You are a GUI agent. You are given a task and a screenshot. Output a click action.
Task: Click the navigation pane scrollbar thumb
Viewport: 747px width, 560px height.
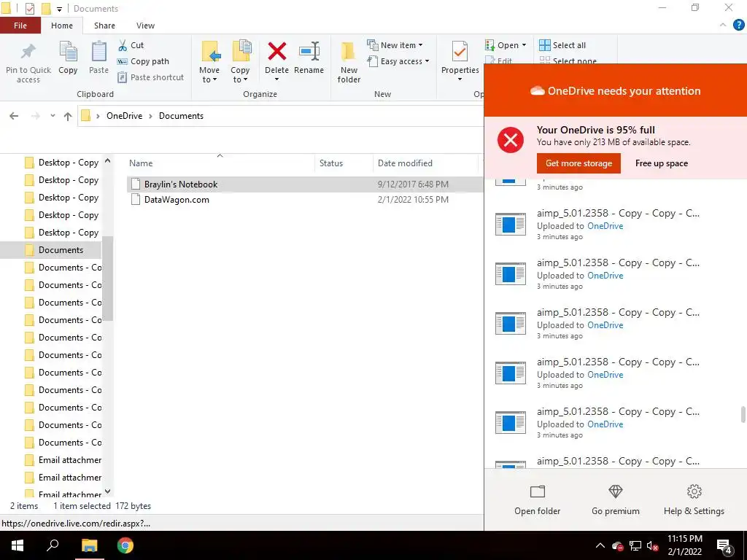(x=108, y=279)
